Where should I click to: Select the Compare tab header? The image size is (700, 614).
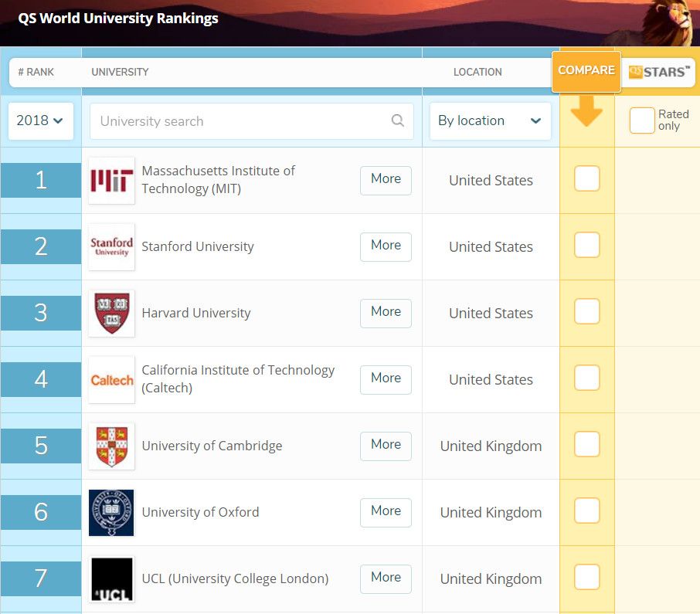586,70
